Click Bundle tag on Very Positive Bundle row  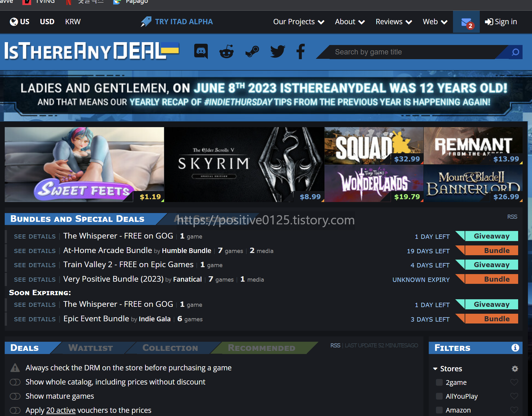click(491, 279)
